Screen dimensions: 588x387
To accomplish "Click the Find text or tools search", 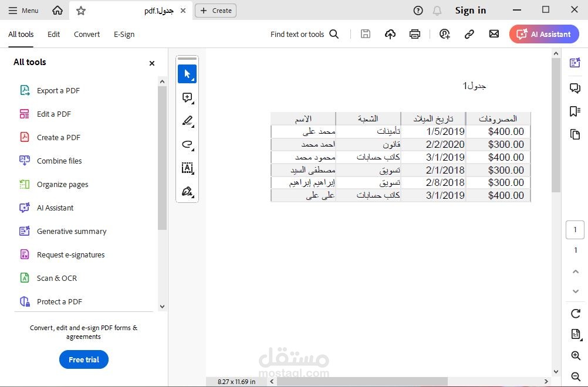I will [305, 34].
